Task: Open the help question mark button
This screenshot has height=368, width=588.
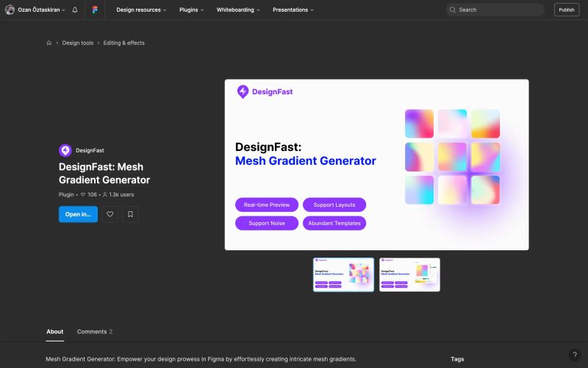Action: 575,355
